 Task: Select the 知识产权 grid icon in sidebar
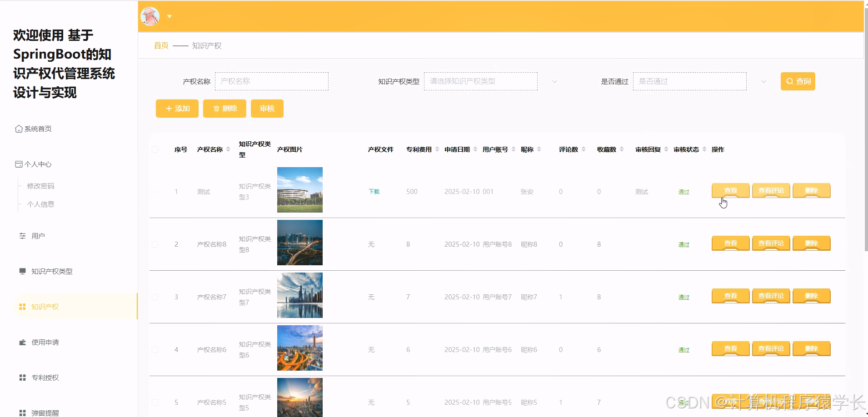[21, 307]
